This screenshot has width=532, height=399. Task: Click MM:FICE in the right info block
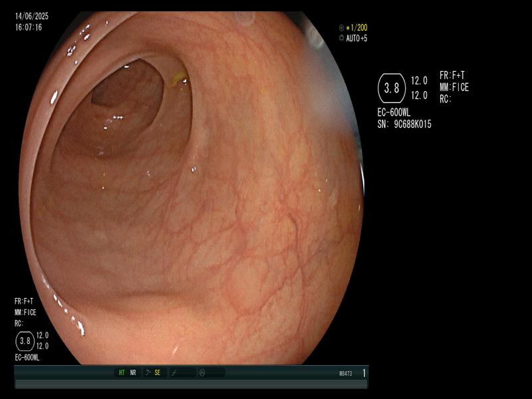[x=454, y=88]
